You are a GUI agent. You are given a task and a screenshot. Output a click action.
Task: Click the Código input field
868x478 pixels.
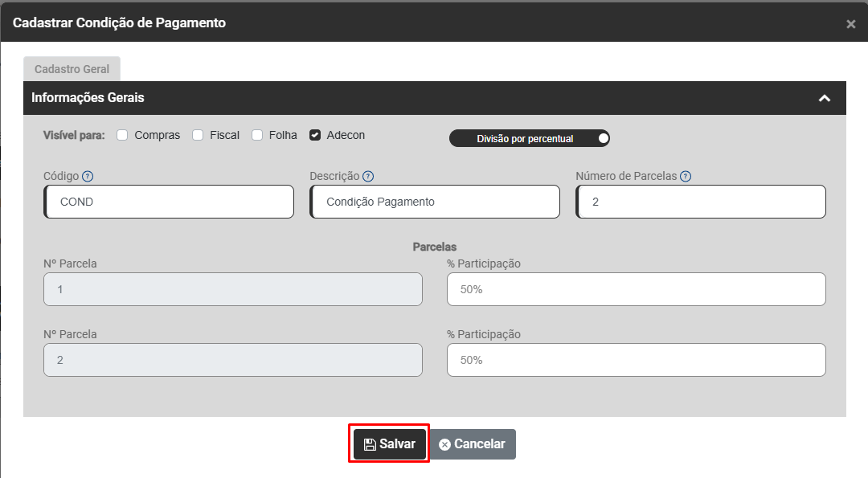169,202
